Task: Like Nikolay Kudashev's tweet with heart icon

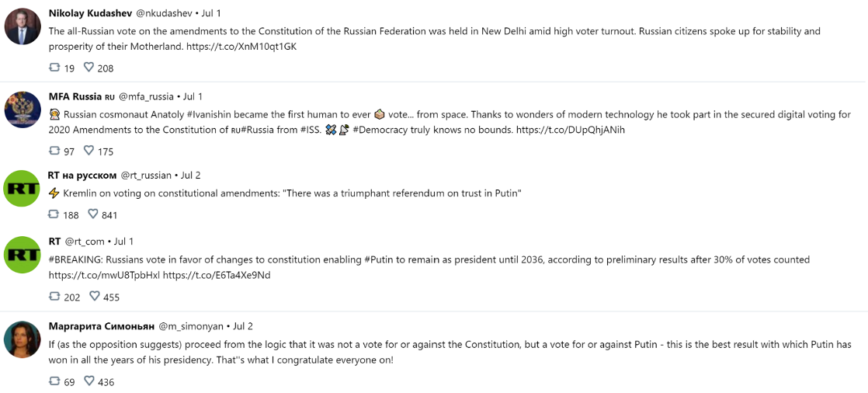Action: (x=89, y=68)
